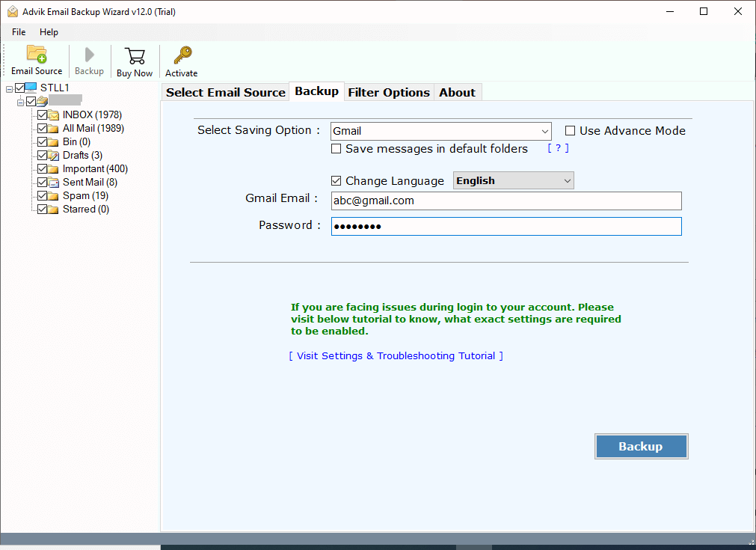Uncheck the INBOX (1978) checkbox
This screenshot has height=550, width=756.
pyautogui.click(x=43, y=114)
